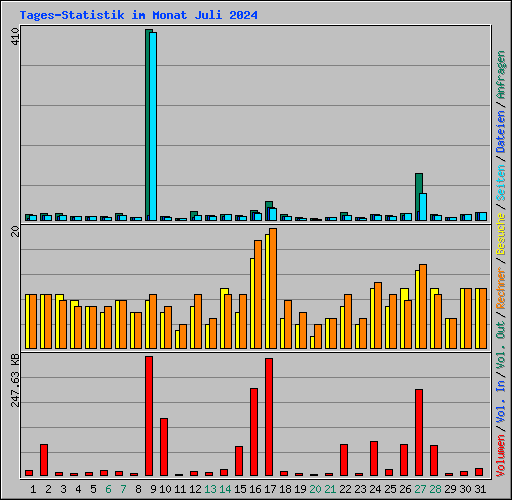Click the cyan Seiten legend label
512x500 pixels.
(501, 183)
